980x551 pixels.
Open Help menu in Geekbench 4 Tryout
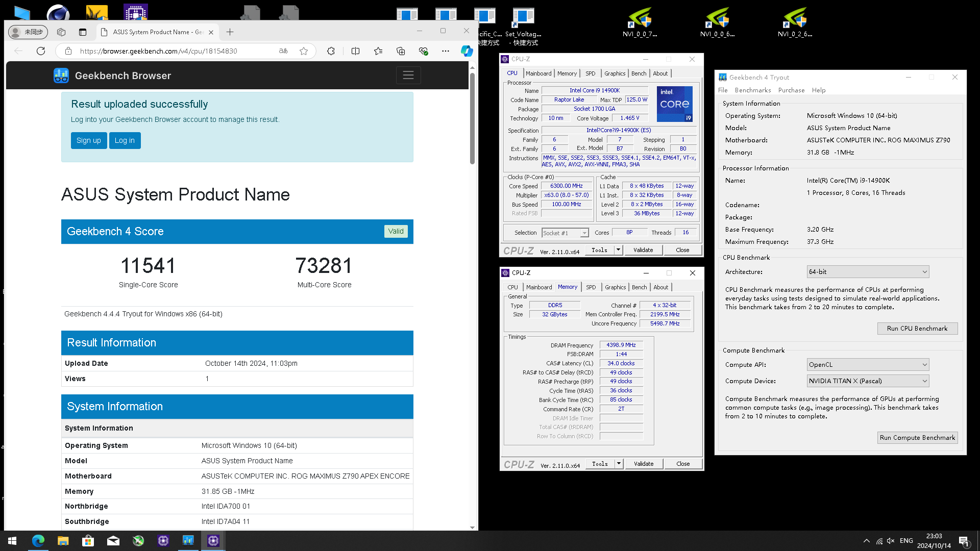click(x=819, y=90)
